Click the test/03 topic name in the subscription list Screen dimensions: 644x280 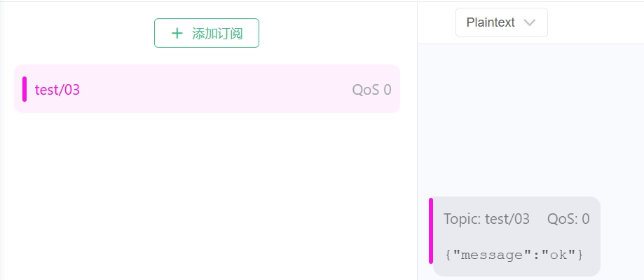pos(57,90)
